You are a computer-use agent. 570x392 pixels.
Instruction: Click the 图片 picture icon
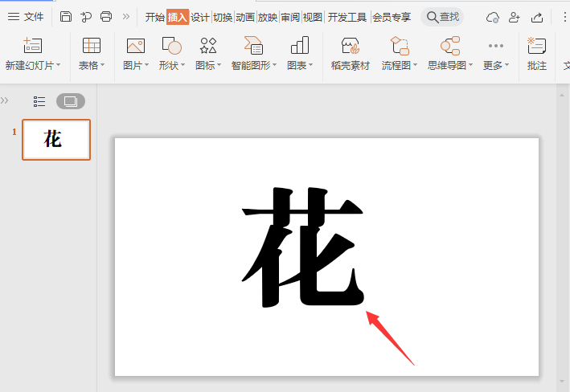[136, 46]
